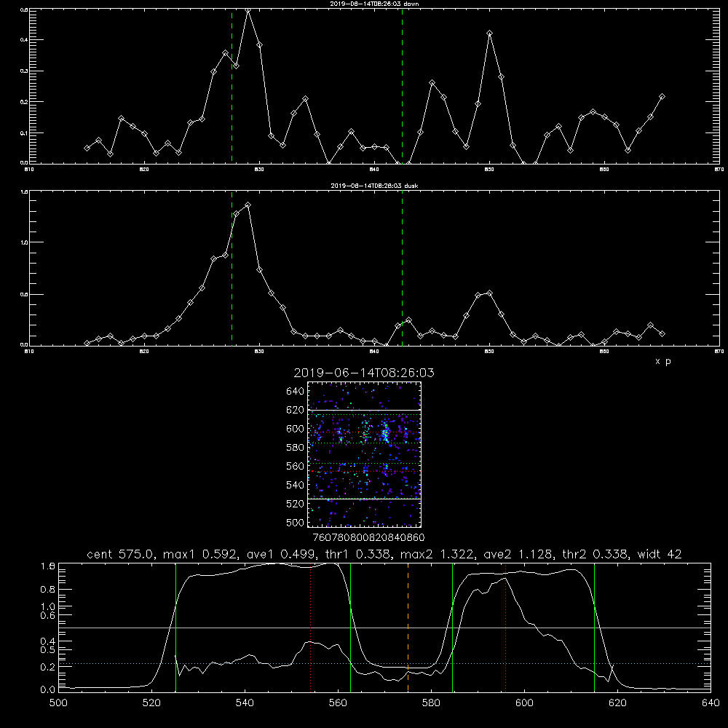Click the dusk plot title text
The height and width of the screenshot is (728, 728).
374,186
